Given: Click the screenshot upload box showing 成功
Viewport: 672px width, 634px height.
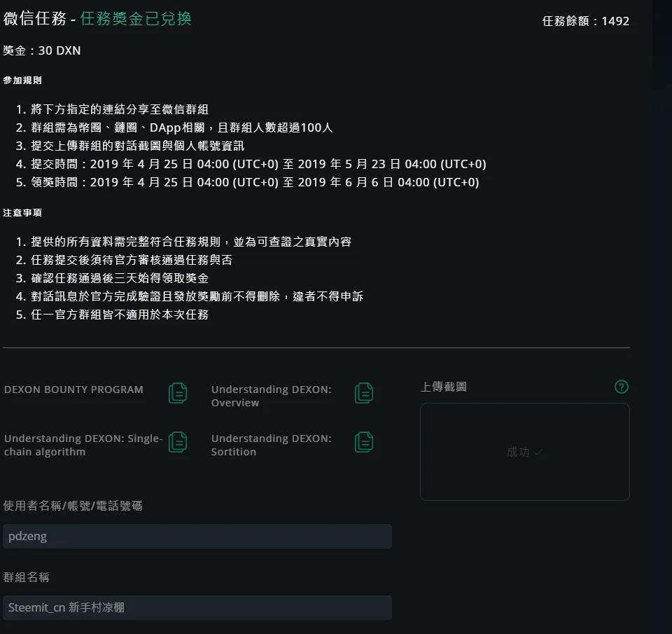Looking at the screenshot, I should (x=524, y=452).
